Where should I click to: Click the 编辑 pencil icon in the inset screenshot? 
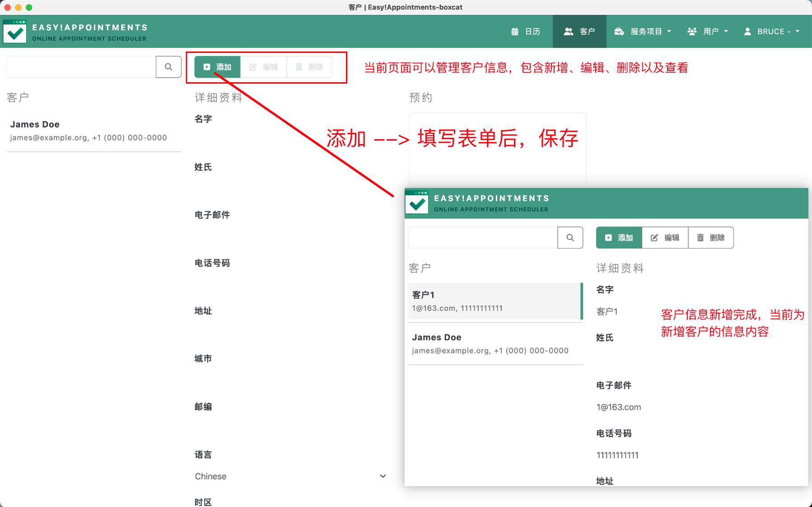[654, 238]
